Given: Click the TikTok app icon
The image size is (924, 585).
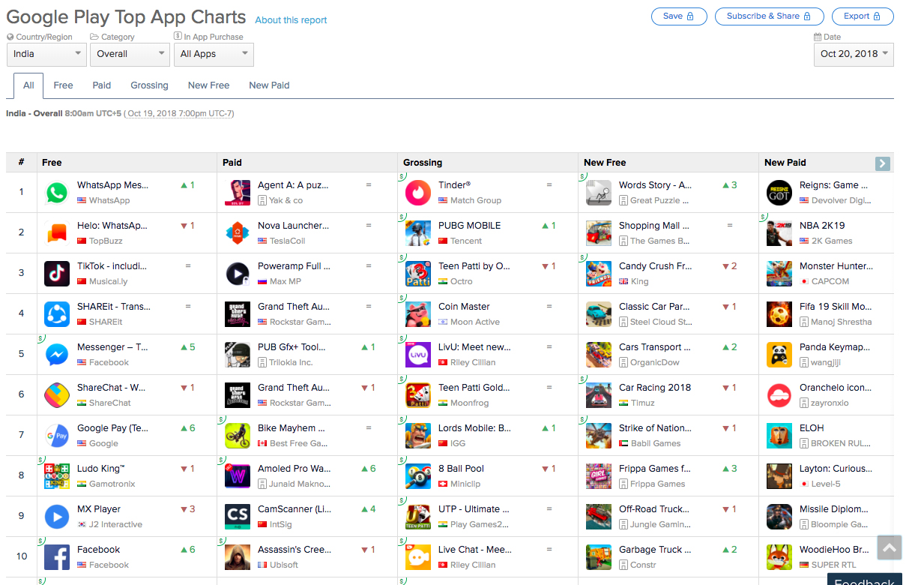Looking at the screenshot, I should tap(57, 274).
